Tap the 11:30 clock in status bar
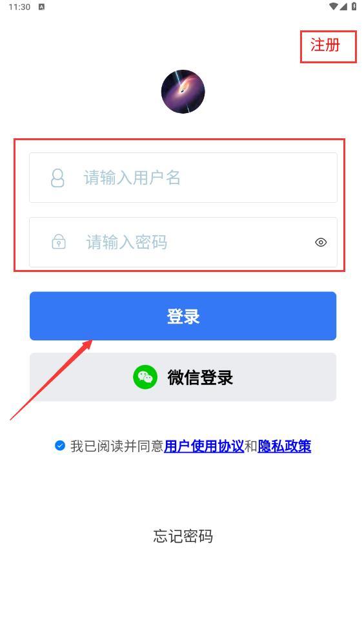Image resolution: width=364 pixels, height=644 pixels. pos(19,7)
